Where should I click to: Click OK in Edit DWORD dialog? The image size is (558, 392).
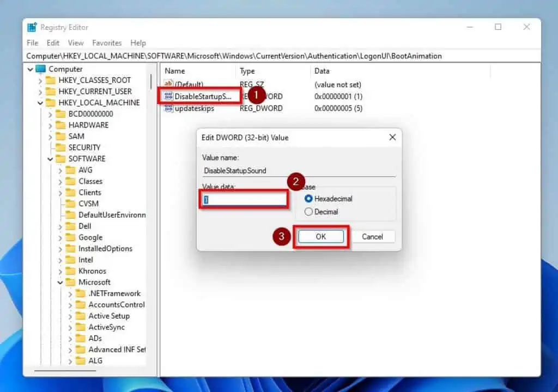pyautogui.click(x=321, y=237)
